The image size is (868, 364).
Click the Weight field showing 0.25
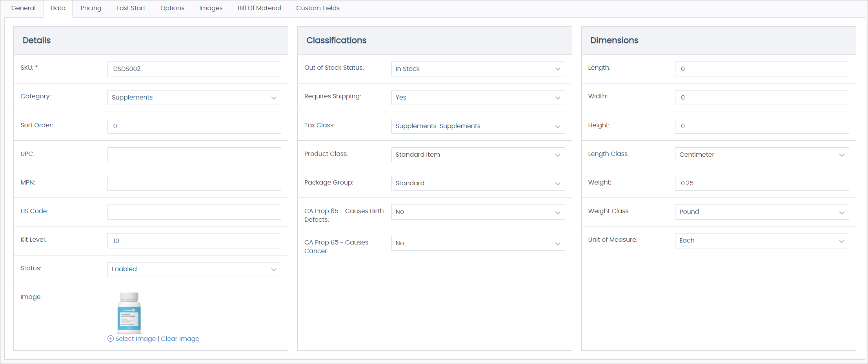click(x=762, y=183)
